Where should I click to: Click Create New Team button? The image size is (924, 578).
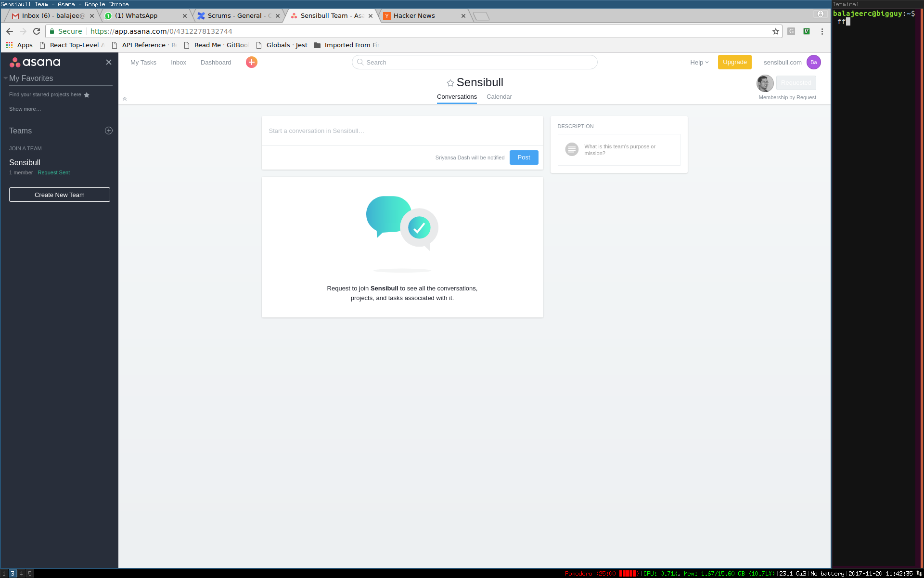[x=60, y=195]
